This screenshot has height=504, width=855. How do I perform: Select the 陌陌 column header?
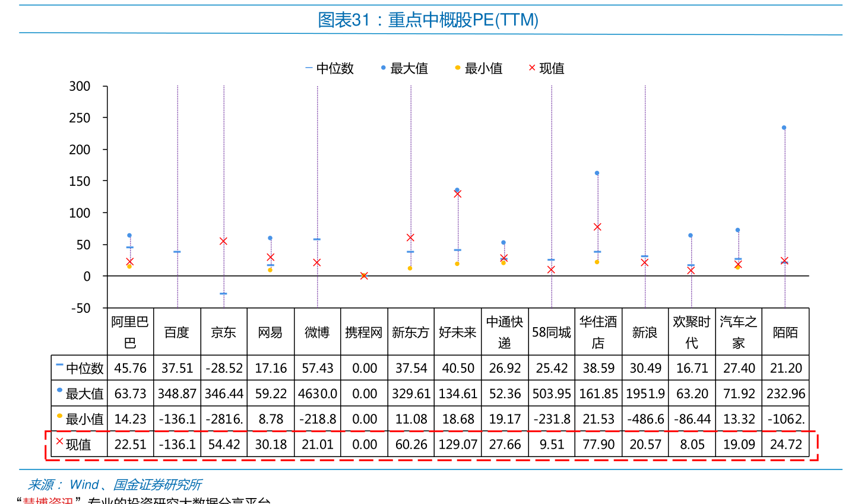coord(786,332)
